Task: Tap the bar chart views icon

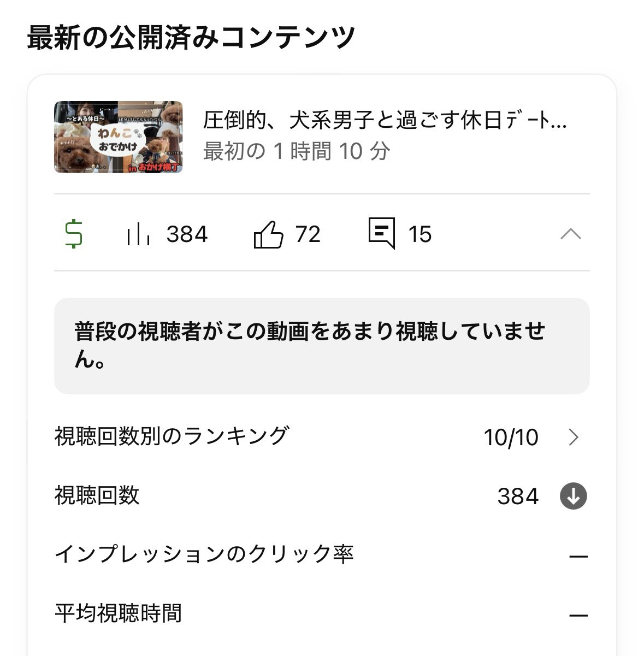Action: (138, 234)
